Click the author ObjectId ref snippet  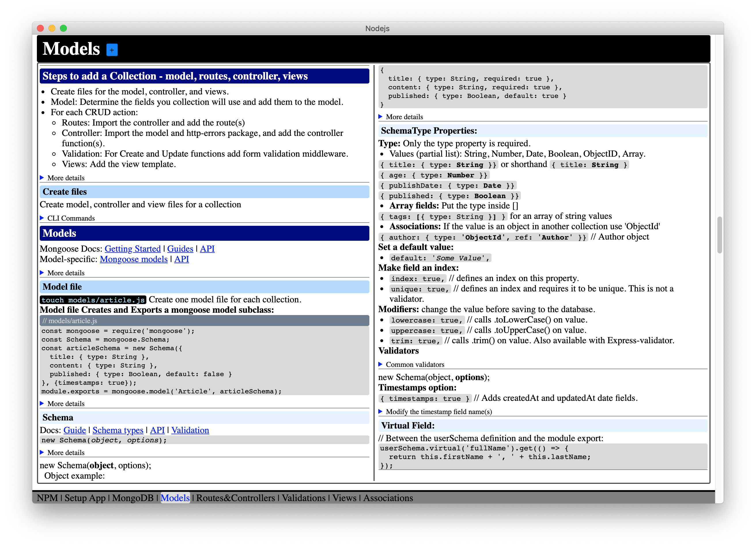[483, 237]
